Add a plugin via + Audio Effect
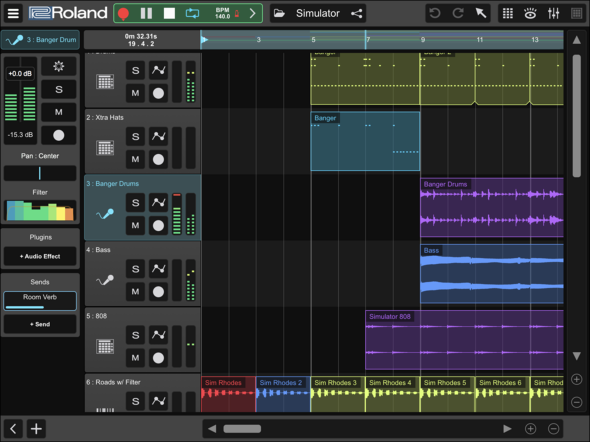 pyautogui.click(x=40, y=256)
